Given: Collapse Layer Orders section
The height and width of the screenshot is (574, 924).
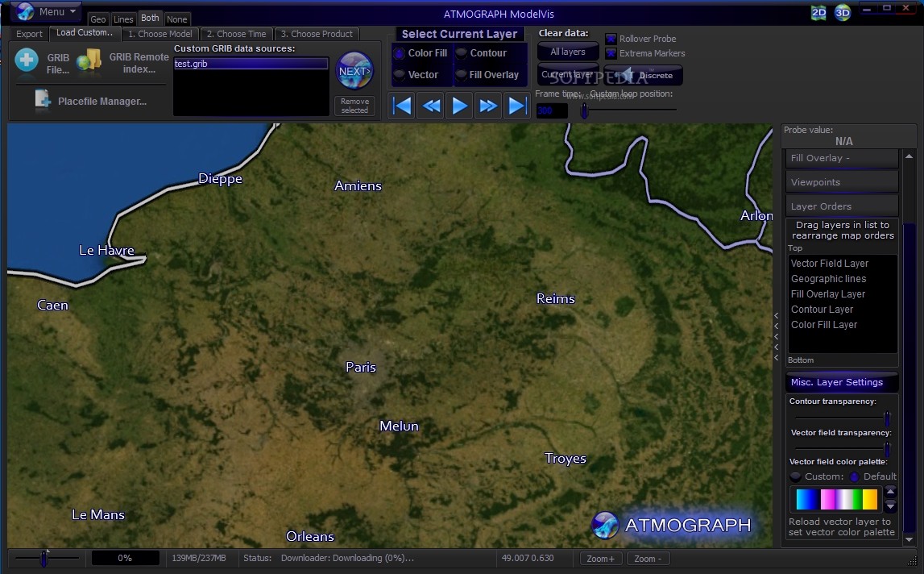Looking at the screenshot, I should [842, 206].
